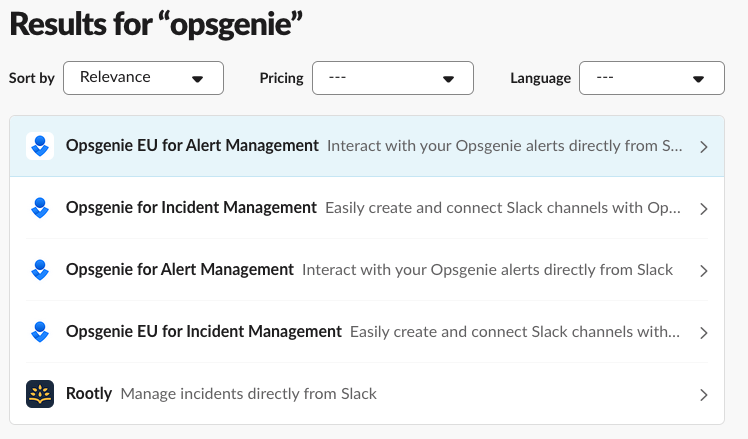Open the Rootly app title

click(x=89, y=394)
